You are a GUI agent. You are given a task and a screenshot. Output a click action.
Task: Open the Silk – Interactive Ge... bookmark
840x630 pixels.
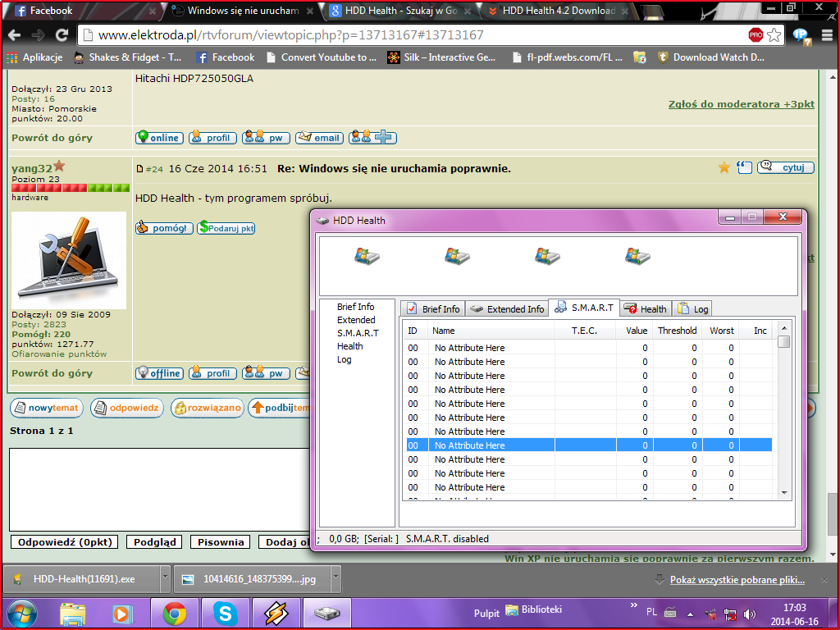click(441, 57)
